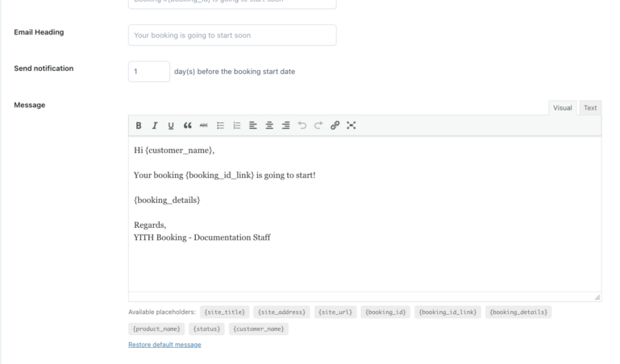Viewport: 620px width, 364px height.
Task: Insert a numbered list
Action: tap(236, 126)
